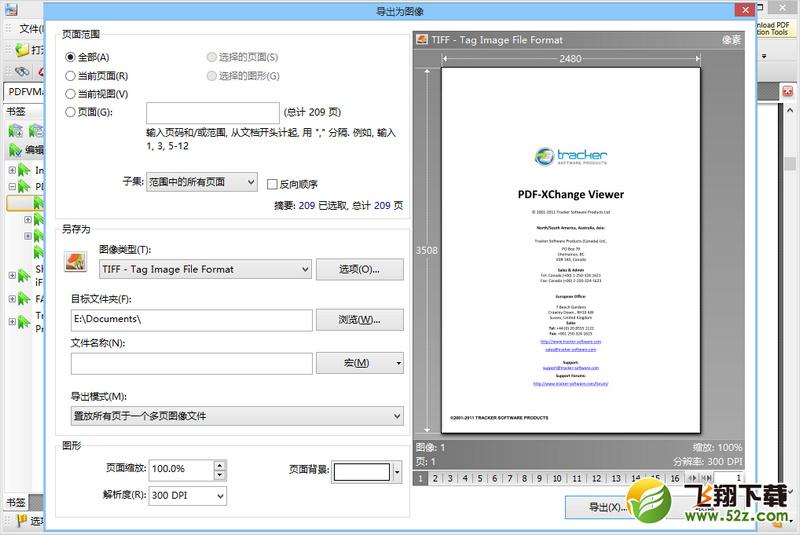Screen dimensions: 800x535
Task: Increase page zoom with the up stepper
Action: 220,465
